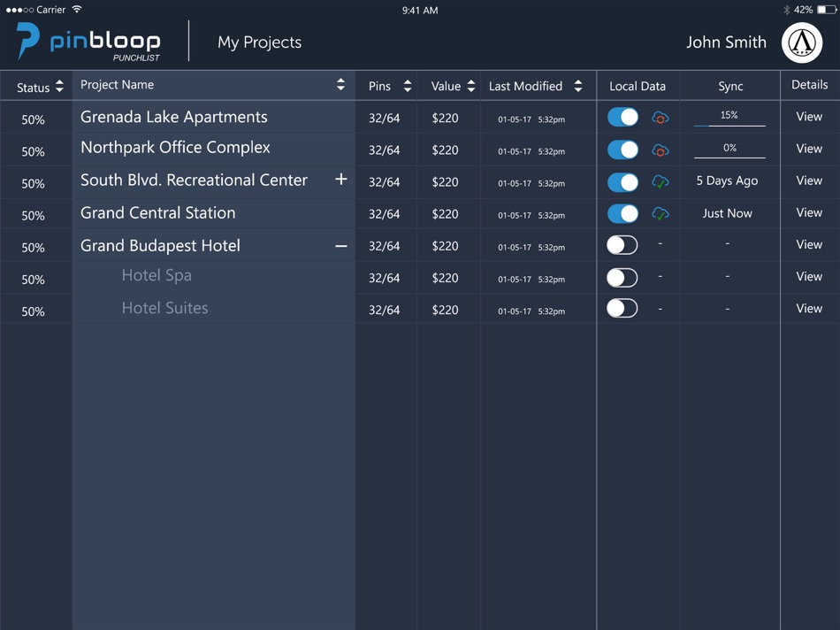Viewport: 840px width, 630px height.
Task: Collapse Grand Budapest Hotel with minus
Action: pos(340,246)
